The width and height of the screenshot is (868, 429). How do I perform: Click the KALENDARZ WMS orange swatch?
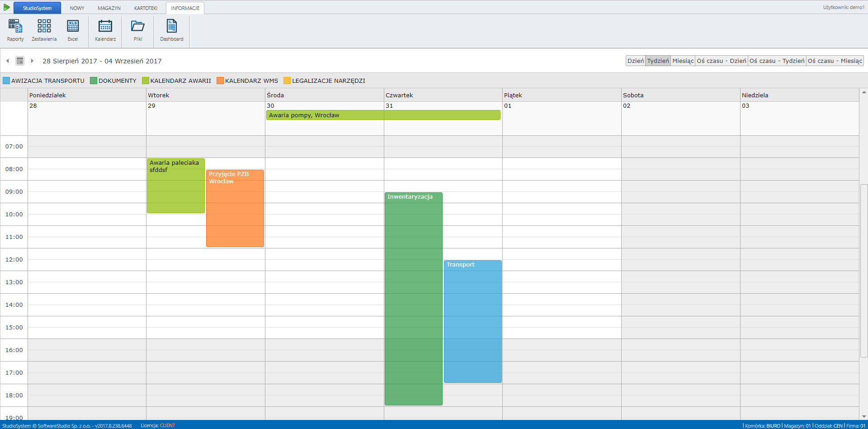tap(220, 81)
